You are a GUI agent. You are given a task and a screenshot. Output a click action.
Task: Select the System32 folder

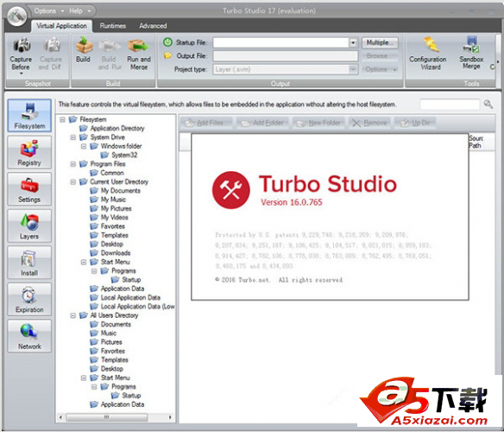pyautogui.click(x=119, y=156)
